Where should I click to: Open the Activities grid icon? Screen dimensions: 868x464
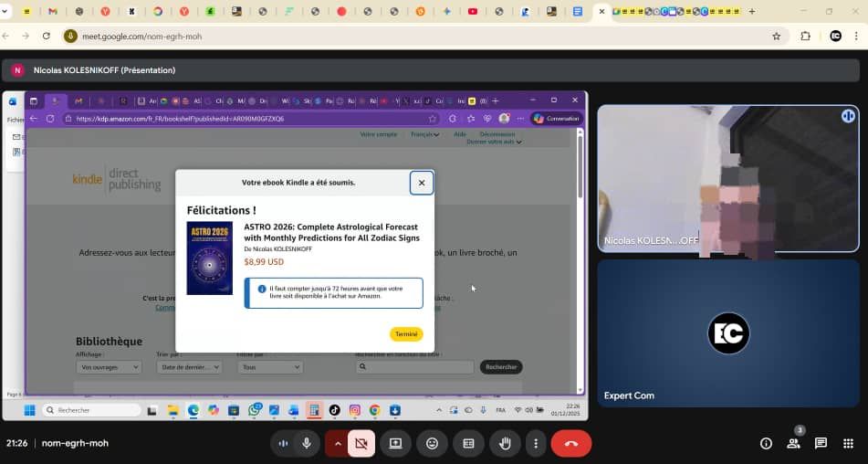pyautogui.click(x=848, y=443)
